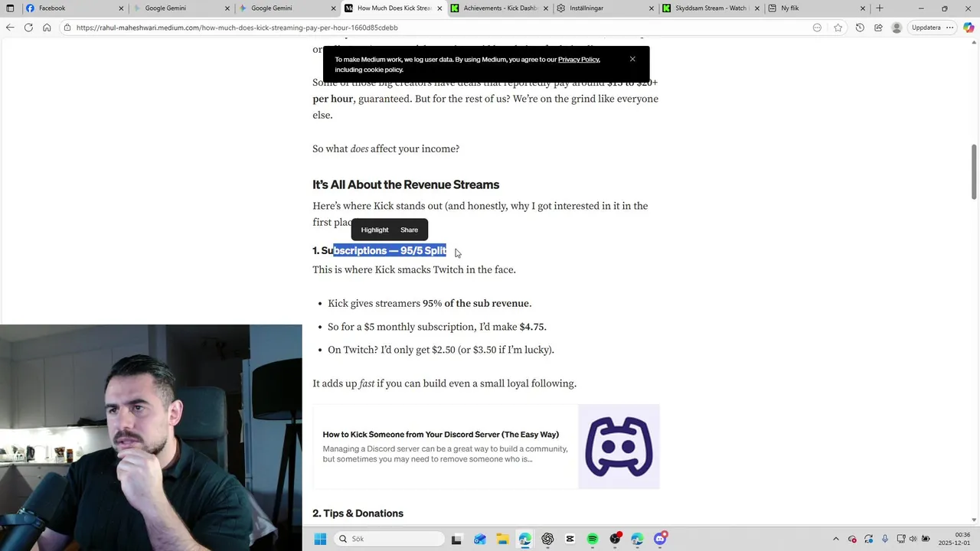Click text 'This is where Kick smacks Twitch'
Image resolution: width=980 pixels, height=551 pixels.
(x=414, y=270)
